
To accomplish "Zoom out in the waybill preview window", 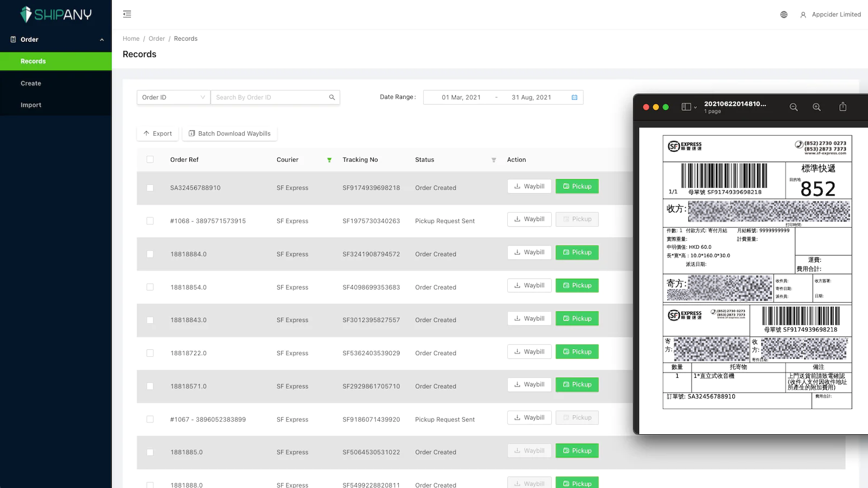I will [794, 107].
